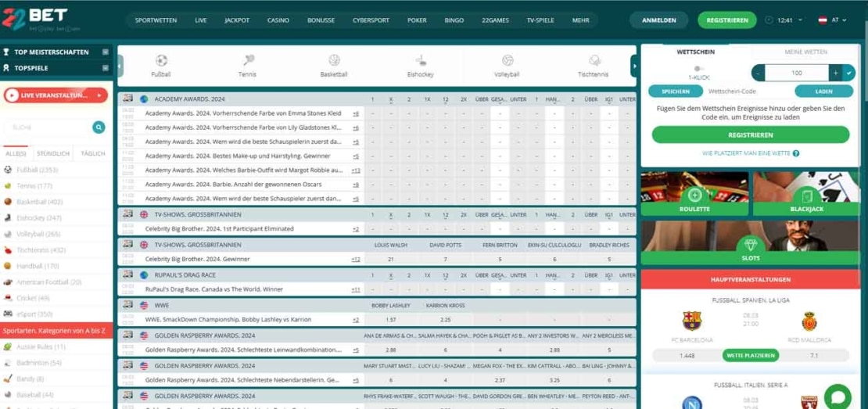This screenshot has width=868, height=409.
Task: Switch to the Meine Wetten tab
Action: pos(806,52)
